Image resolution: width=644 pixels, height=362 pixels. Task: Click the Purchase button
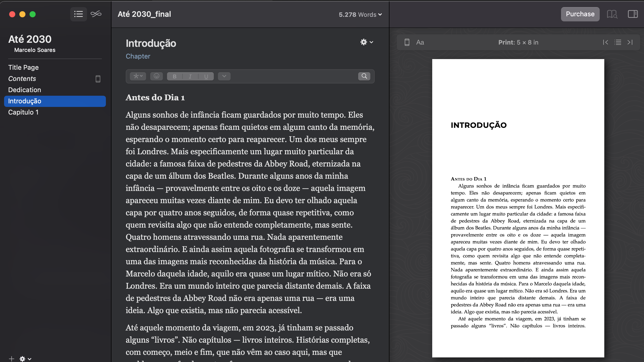click(580, 14)
